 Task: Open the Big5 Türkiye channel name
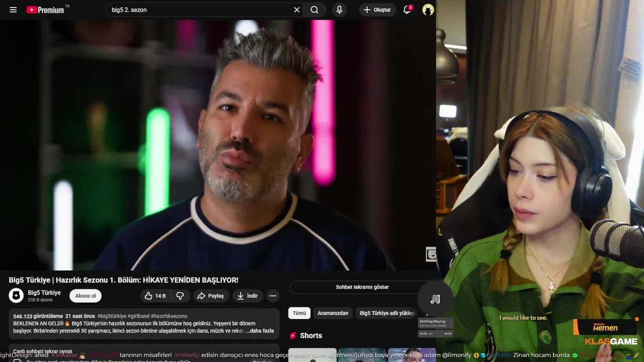pos(44,293)
